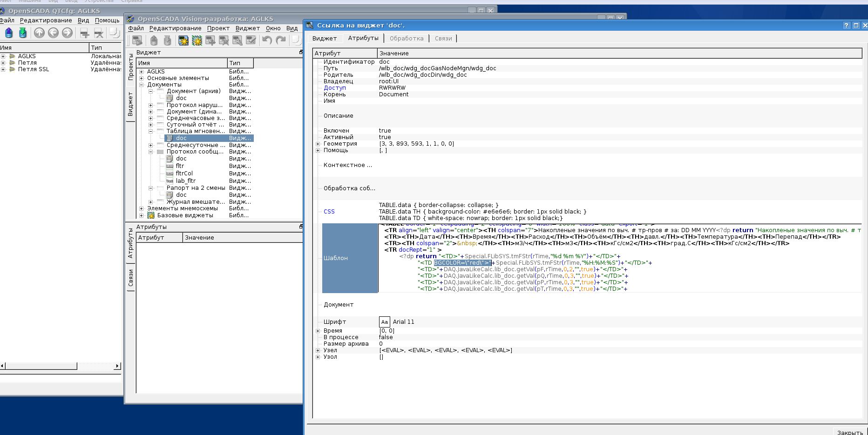
Task: Select 'lab_fltr' widget in tree
Action: 185,181
